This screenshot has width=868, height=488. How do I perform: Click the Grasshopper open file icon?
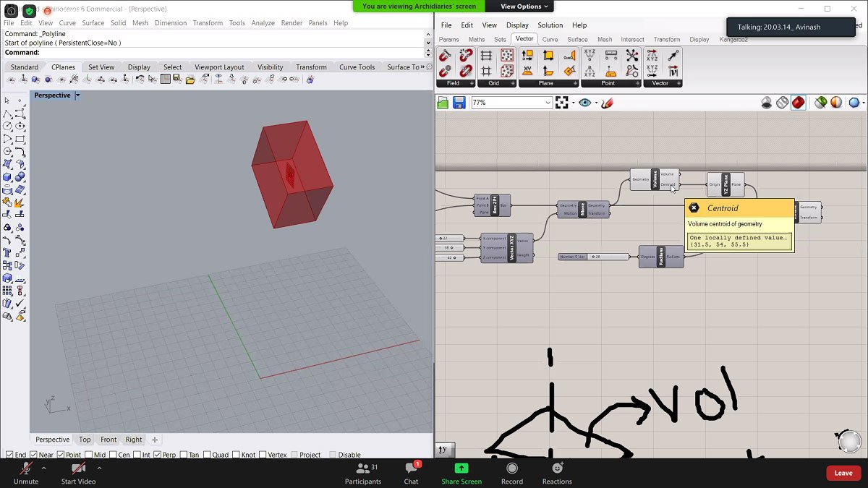443,103
